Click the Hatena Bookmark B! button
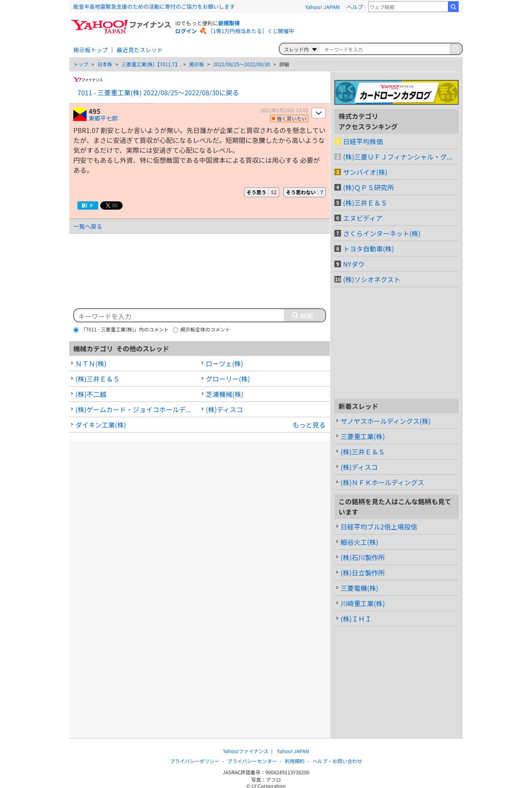This screenshot has width=532, height=788. 88,205
